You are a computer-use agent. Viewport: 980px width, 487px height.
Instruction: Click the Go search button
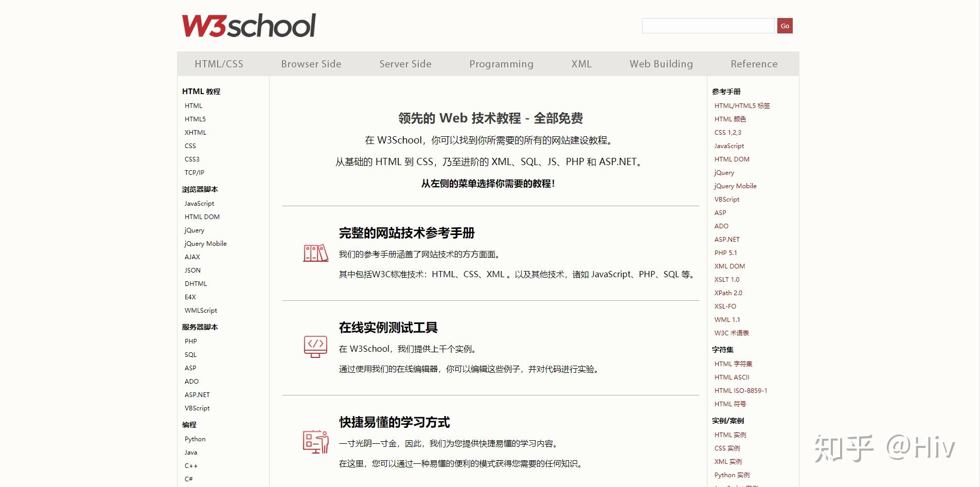[785, 26]
